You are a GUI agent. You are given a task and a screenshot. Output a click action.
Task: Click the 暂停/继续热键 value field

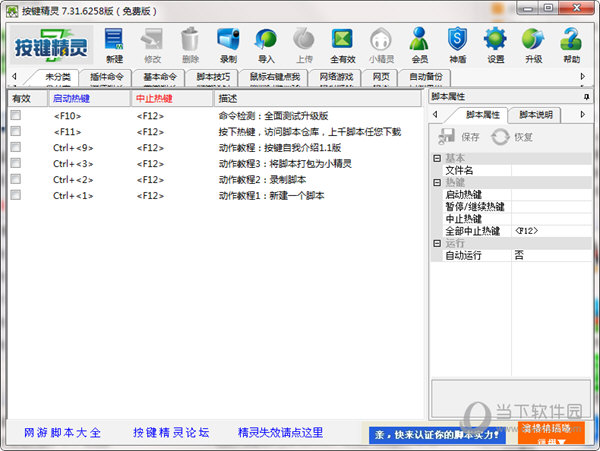(551, 207)
